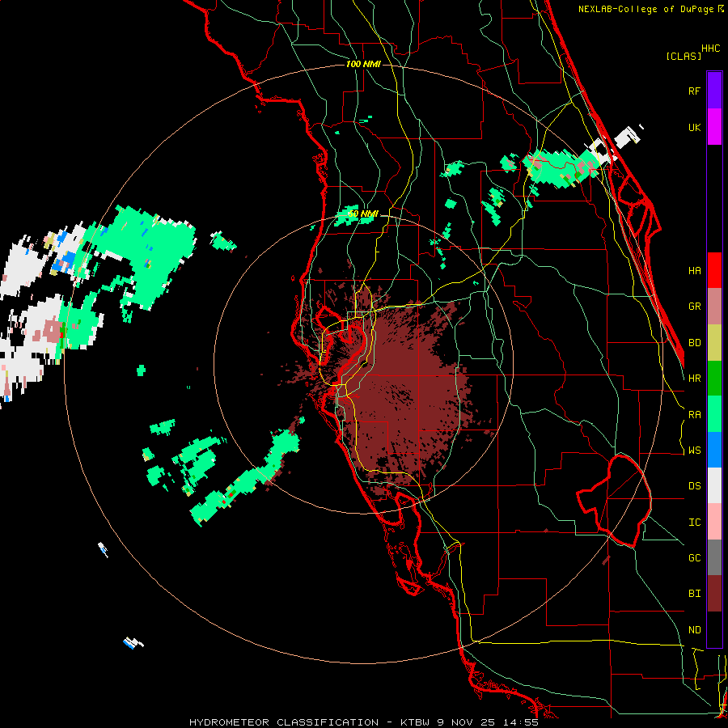Click the [CLAS] label
The width and height of the screenshot is (728, 728).
tap(684, 56)
